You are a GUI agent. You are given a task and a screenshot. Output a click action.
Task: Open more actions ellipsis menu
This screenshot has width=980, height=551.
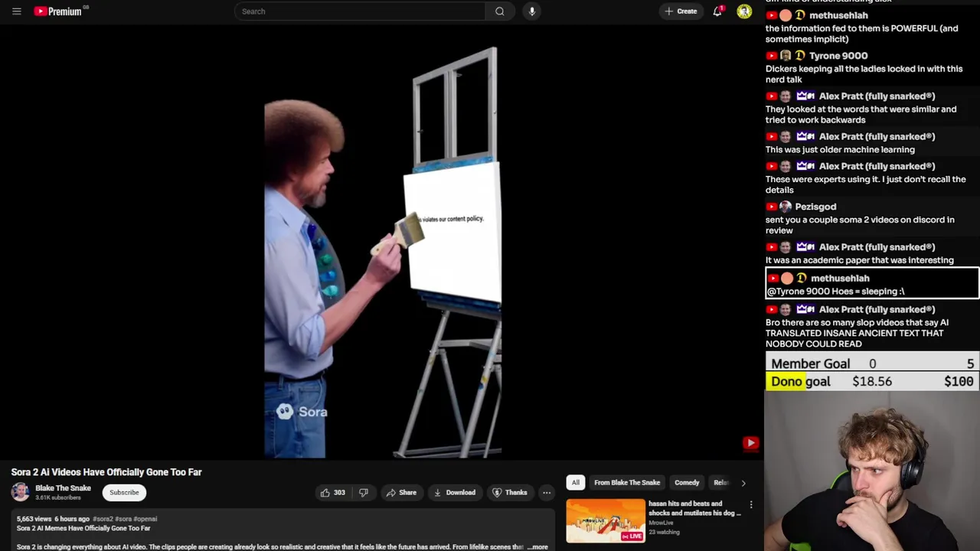[x=547, y=493]
